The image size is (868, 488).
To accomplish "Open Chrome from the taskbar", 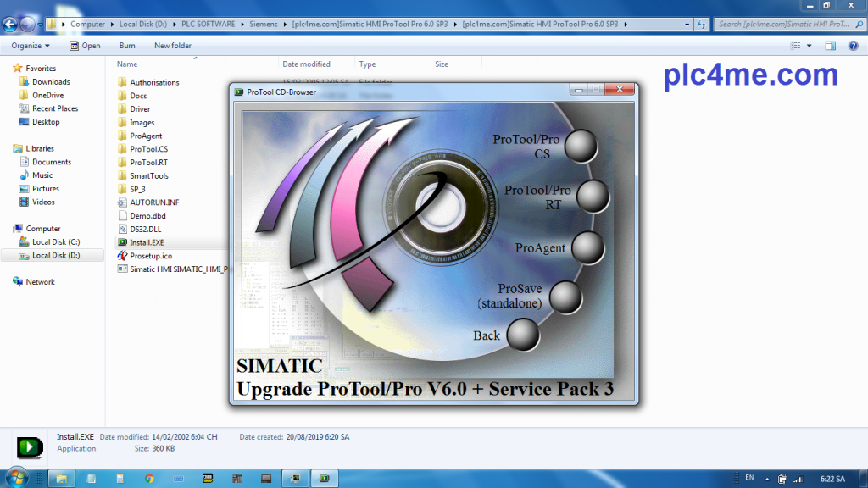I will (149, 478).
